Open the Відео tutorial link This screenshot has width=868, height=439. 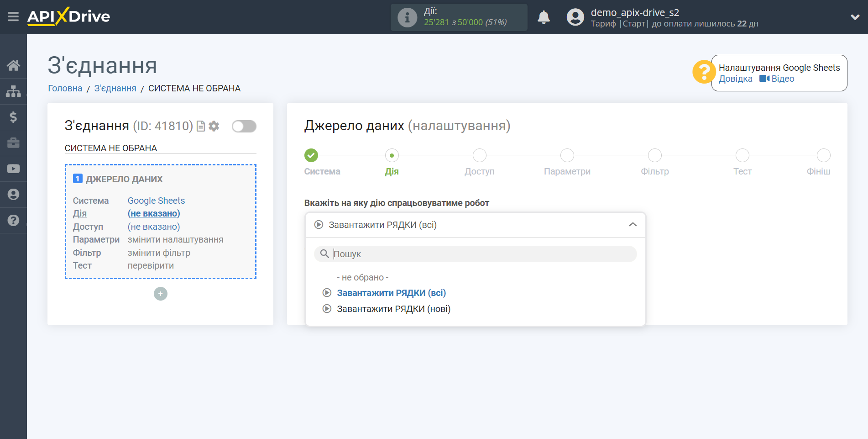(777, 79)
